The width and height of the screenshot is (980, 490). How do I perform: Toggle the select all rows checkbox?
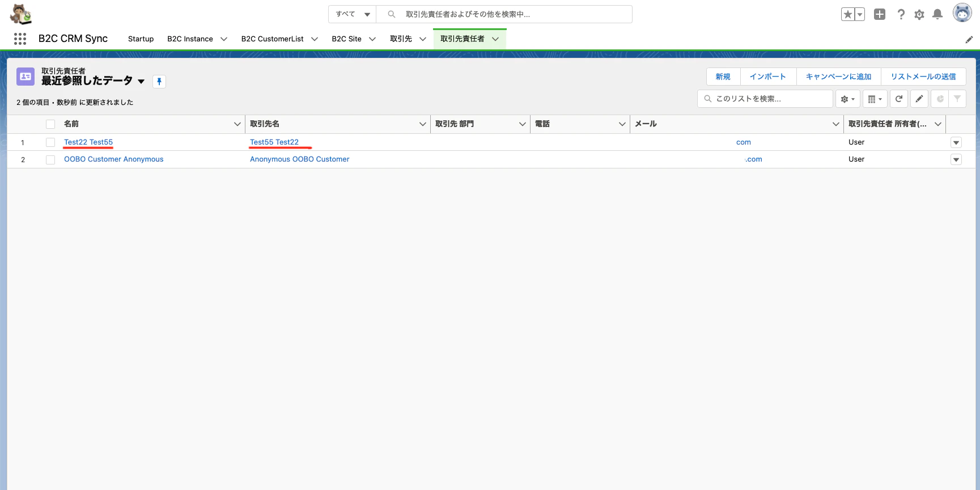point(50,124)
